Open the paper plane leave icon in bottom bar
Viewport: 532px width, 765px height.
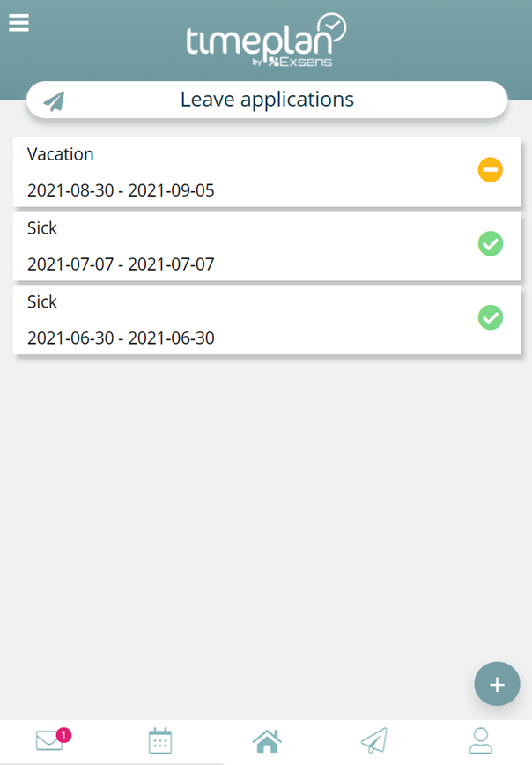[x=373, y=740]
